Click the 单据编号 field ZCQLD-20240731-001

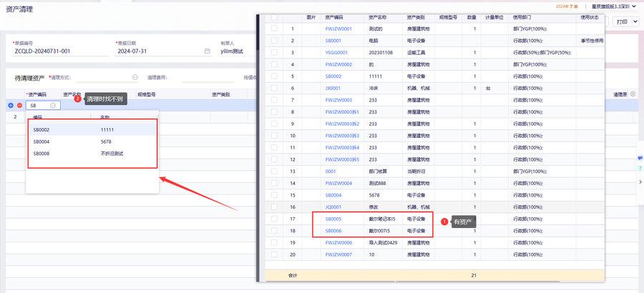61,51
